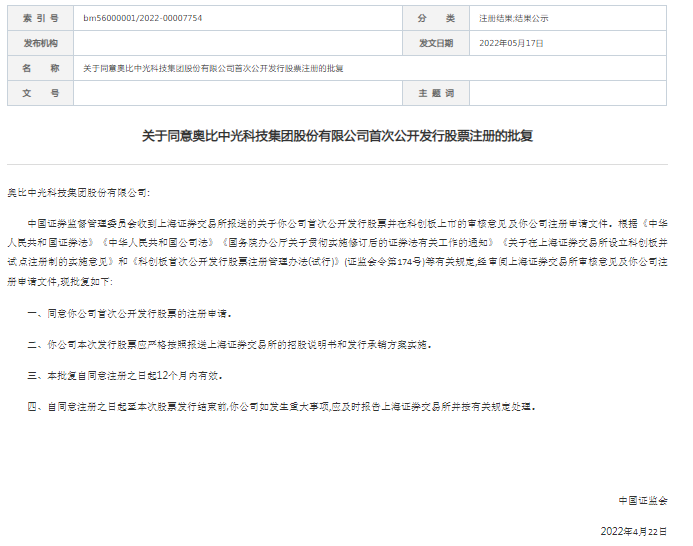Click the bold centered document title heading
693x546 pixels.
(x=337, y=136)
